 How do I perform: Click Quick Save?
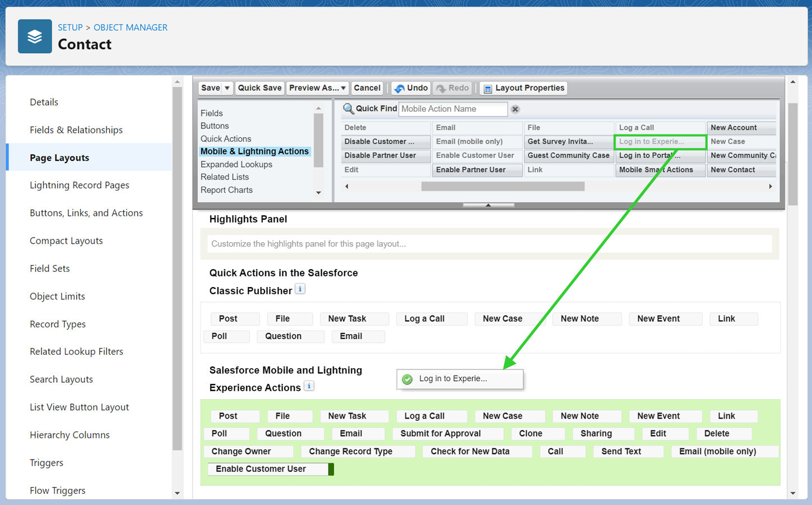[259, 88]
